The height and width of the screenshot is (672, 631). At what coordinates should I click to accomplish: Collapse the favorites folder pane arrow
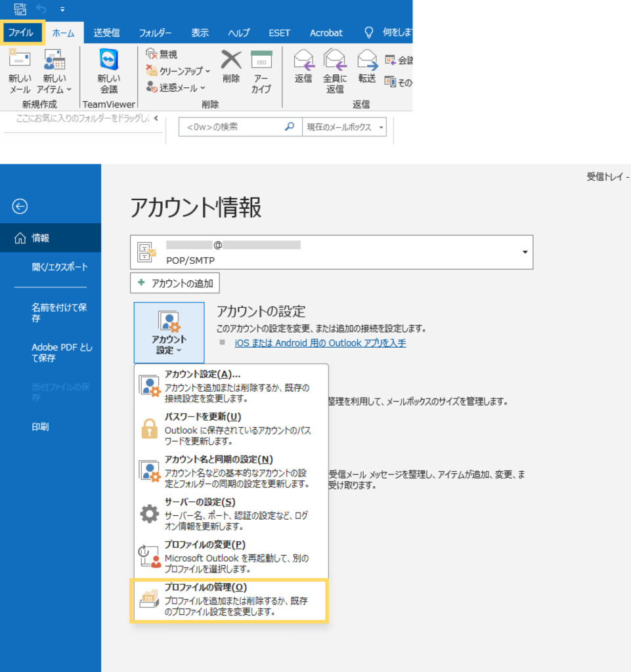[156, 118]
